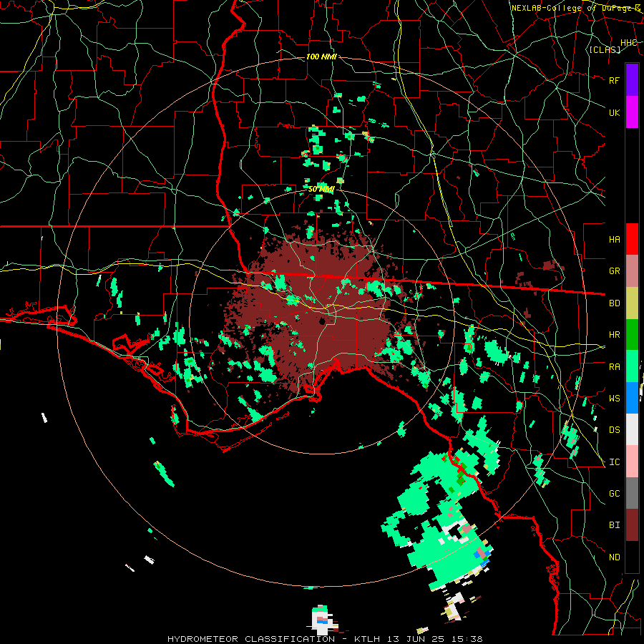Screen dimensions: 644x644
Task: Click the WS legend label
Action: tap(615, 399)
